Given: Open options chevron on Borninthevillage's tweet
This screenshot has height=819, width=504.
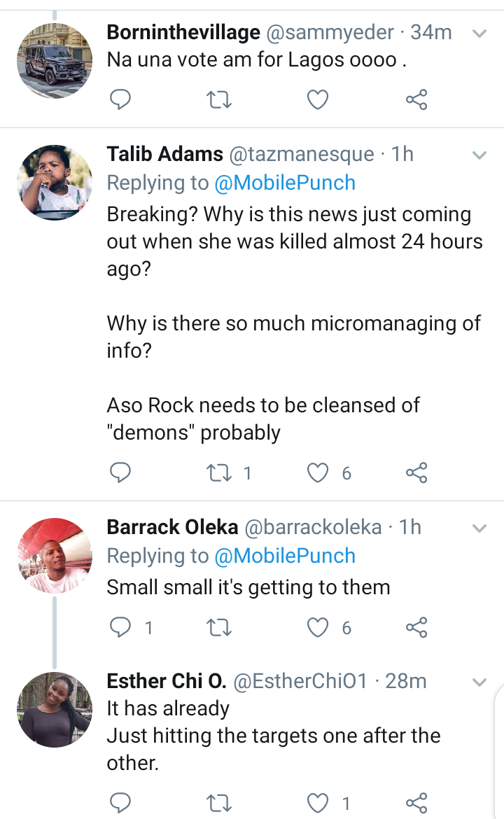Looking at the screenshot, I should [479, 33].
